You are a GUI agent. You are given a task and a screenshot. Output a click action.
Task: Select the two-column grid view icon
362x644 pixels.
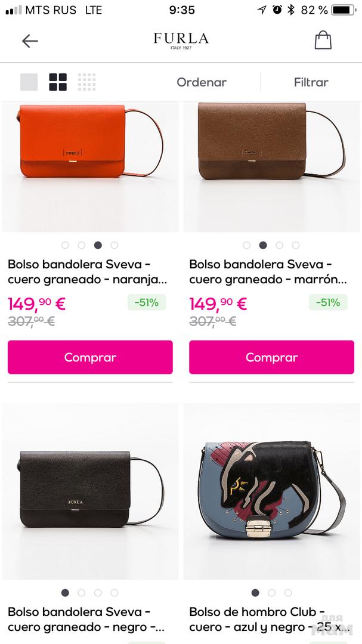(58, 82)
